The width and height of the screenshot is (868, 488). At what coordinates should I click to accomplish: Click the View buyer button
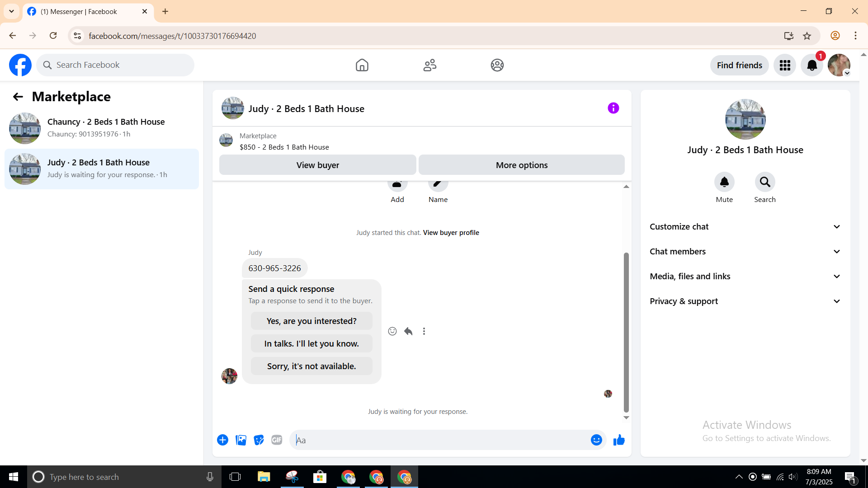[317, 165]
